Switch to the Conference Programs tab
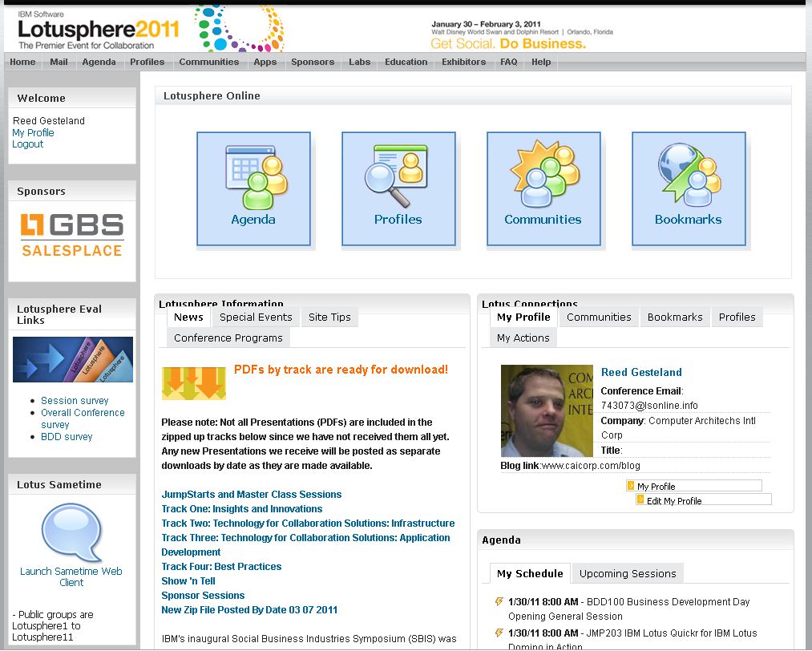Viewport: 812px width, 651px height. coord(228,338)
